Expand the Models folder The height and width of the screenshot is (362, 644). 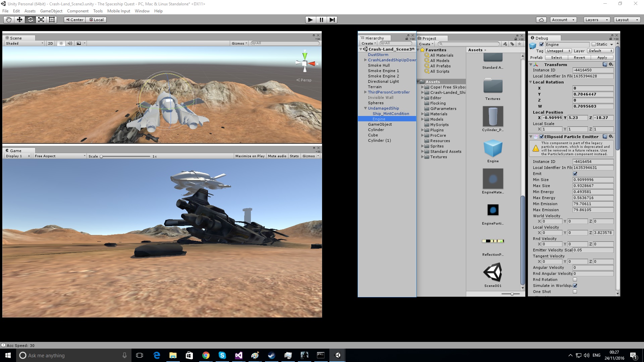[x=423, y=119]
